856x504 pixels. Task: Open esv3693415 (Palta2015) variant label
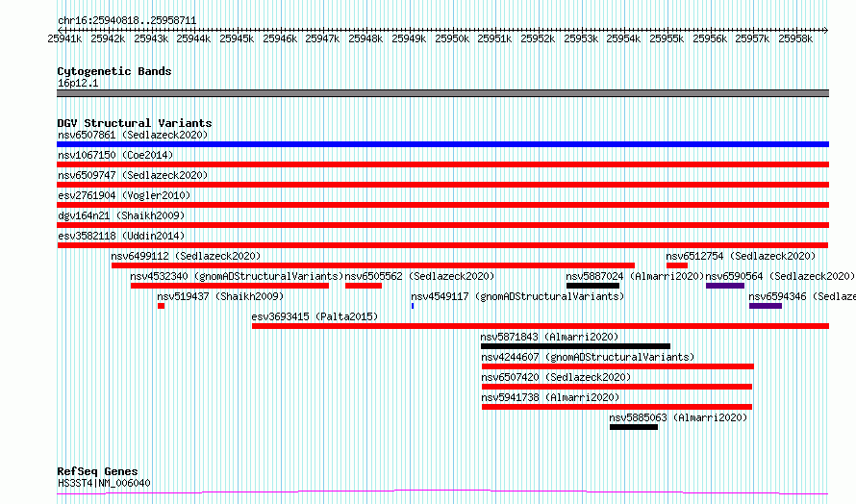point(315,316)
